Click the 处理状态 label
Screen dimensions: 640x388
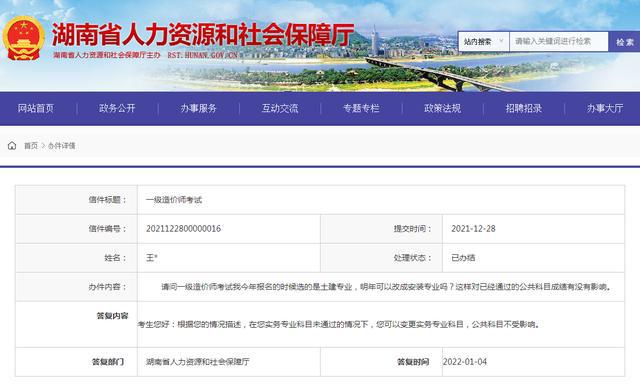(x=413, y=258)
